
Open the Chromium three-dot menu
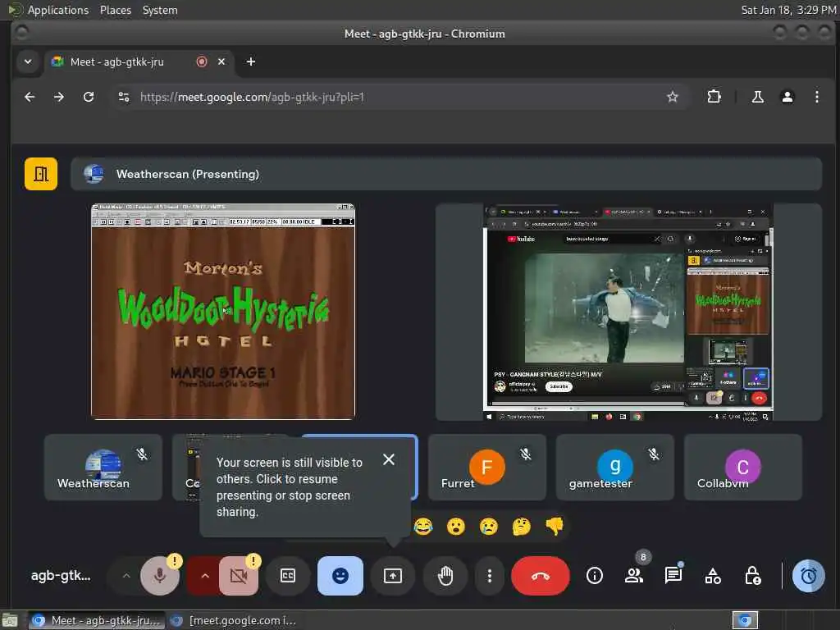click(816, 97)
